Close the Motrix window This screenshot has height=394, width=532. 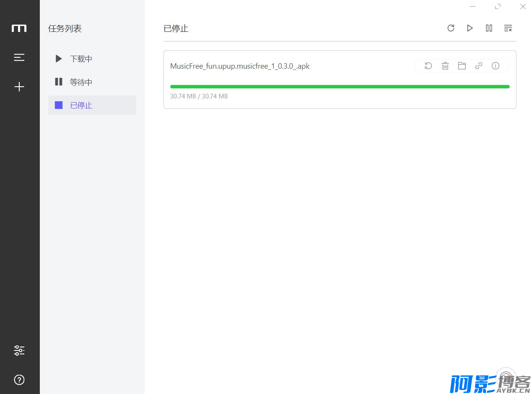click(x=523, y=6)
